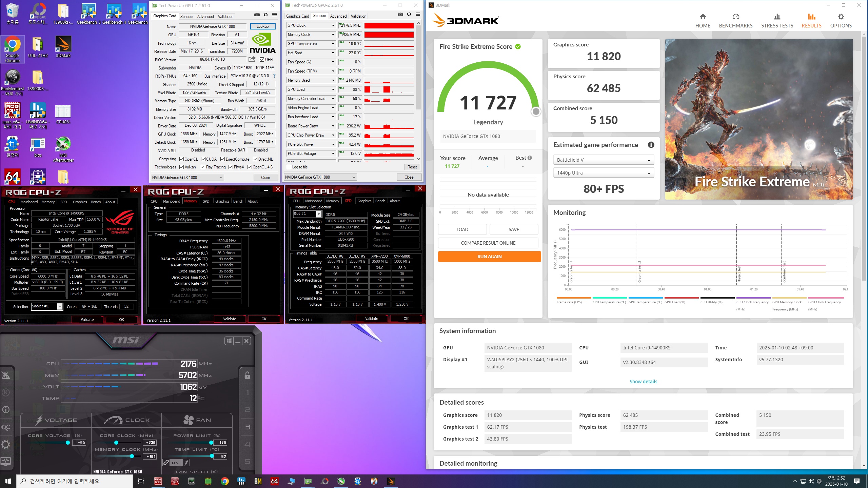This screenshot has height=488, width=868.
Task: Toggle the UEFI checkbox in GPU-Z
Action: click(262, 59)
